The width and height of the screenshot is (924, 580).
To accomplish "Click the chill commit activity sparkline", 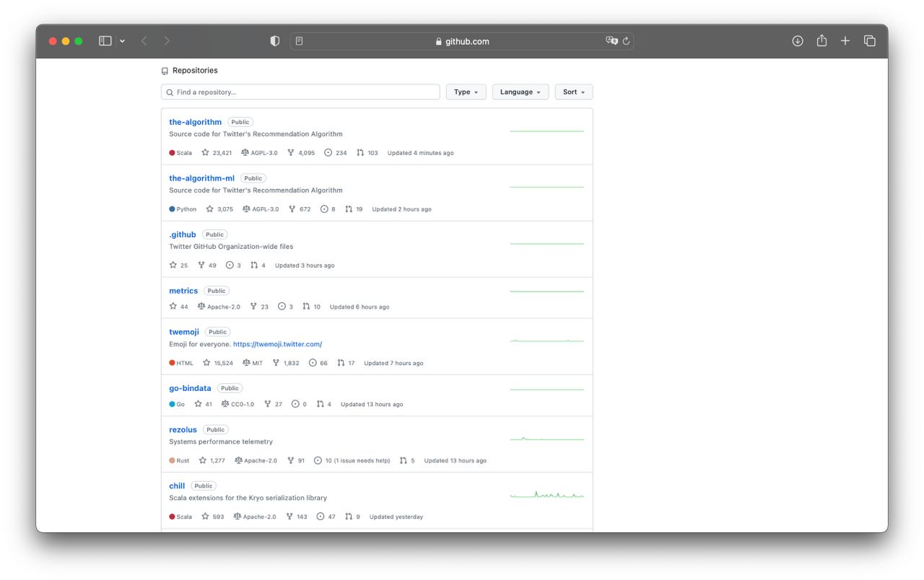I will [546, 495].
